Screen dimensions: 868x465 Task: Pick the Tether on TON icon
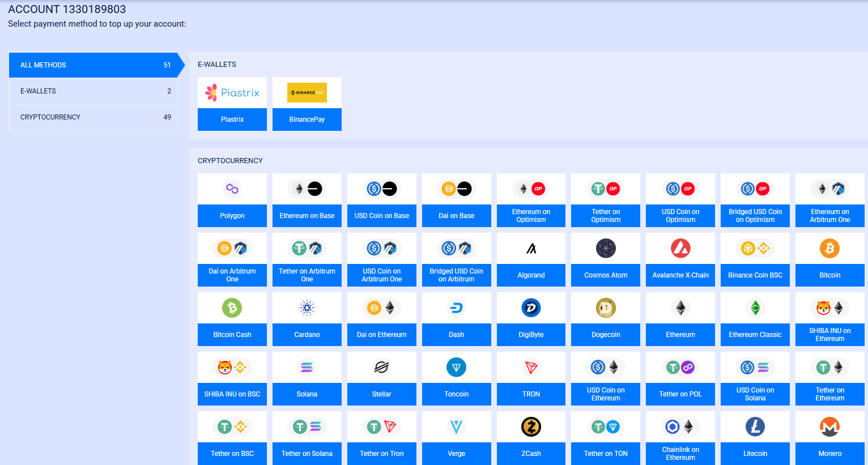[x=606, y=426]
